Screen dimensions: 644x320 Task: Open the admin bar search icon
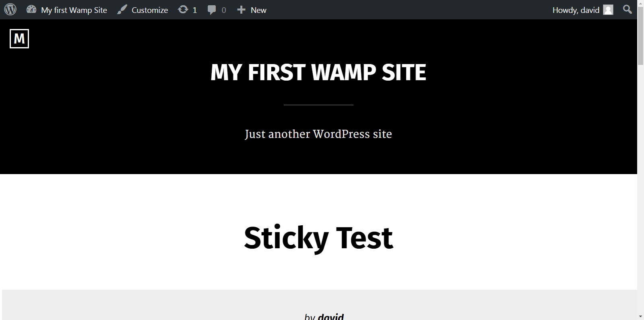[x=627, y=9]
